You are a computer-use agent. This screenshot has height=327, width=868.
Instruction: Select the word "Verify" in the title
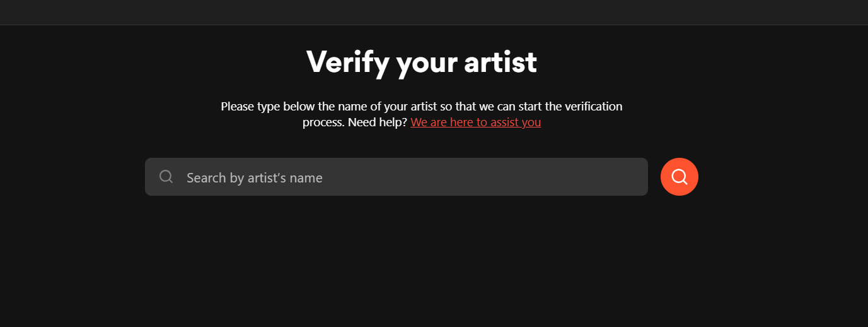(x=347, y=62)
